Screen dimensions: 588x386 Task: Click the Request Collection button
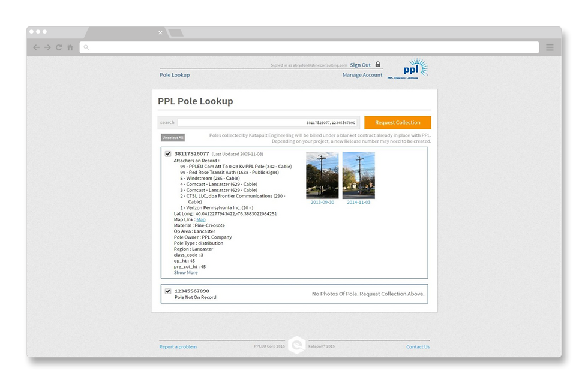point(397,122)
